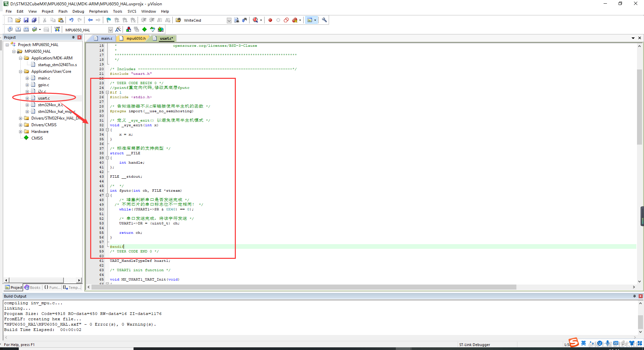
Task: Translate the current file icon
Action: click(10, 29)
